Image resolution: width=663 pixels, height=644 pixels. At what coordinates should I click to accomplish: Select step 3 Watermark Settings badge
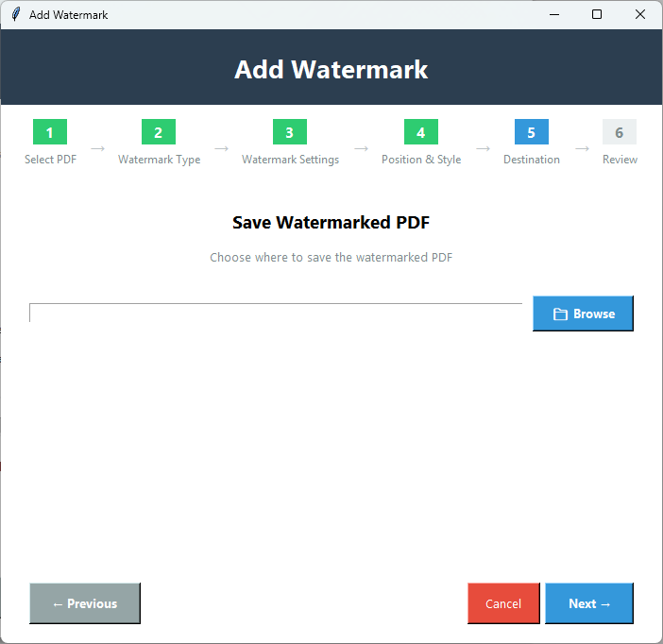pos(290,132)
